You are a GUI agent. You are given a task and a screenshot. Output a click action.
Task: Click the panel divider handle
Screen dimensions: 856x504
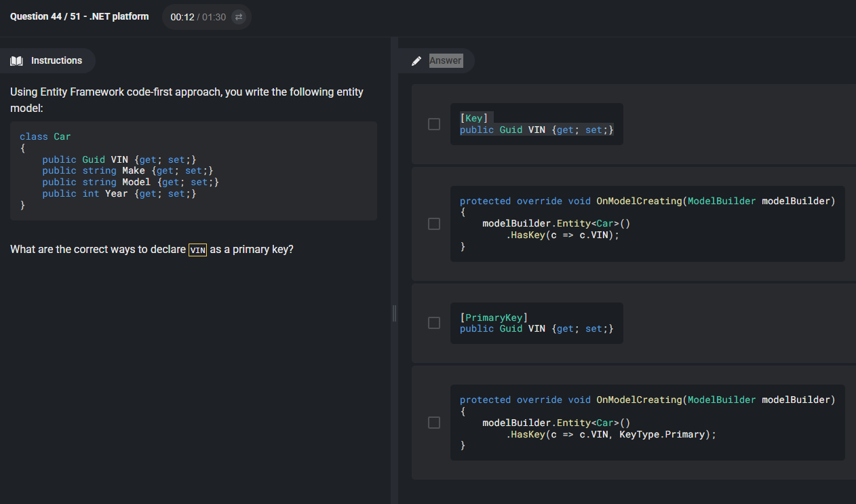(x=394, y=313)
